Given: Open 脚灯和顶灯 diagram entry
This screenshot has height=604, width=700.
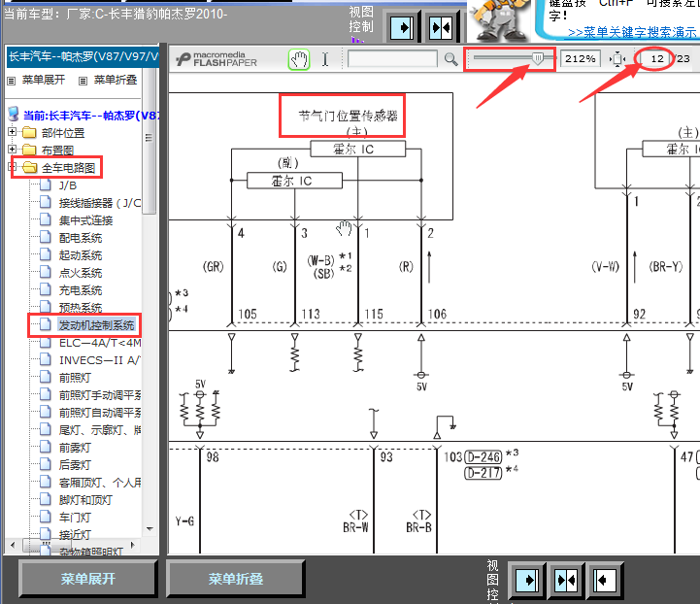Looking at the screenshot, I should (x=85, y=500).
